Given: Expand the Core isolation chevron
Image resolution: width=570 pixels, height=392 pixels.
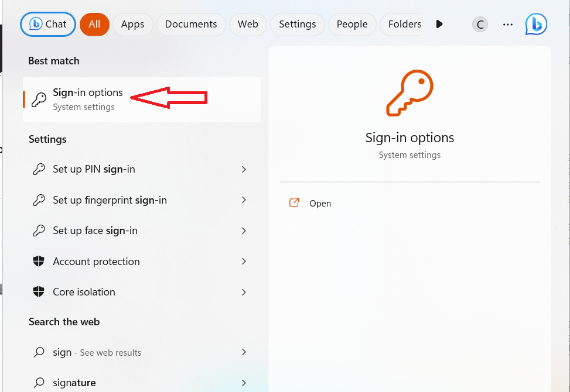Looking at the screenshot, I should (244, 292).
